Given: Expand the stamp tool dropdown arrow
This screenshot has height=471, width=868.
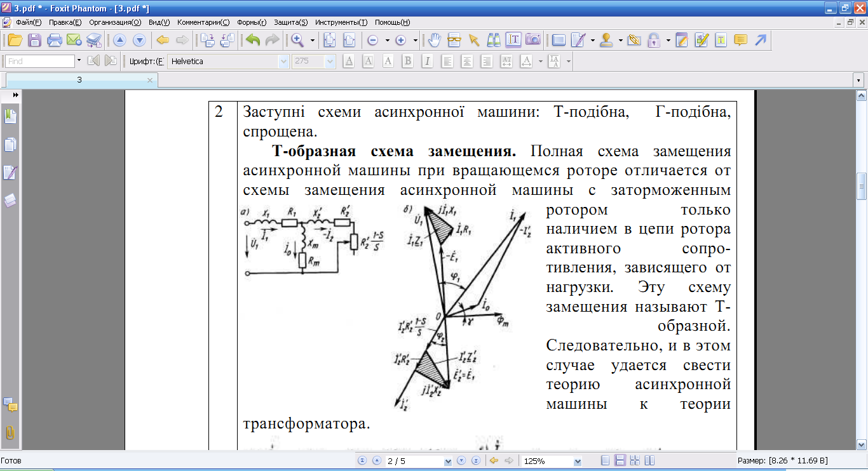Looking at the screenshot, I should click(x=620, y=40).
